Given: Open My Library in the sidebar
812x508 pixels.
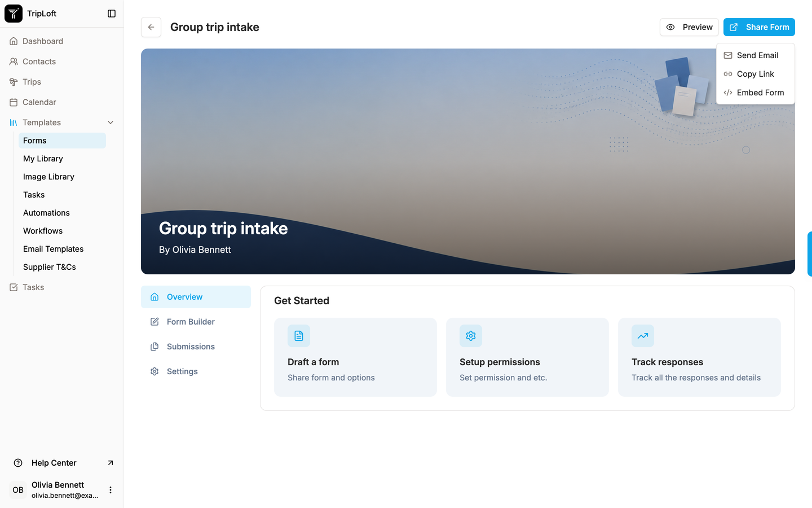Looking at the screenshot, I should pos(62,159).
